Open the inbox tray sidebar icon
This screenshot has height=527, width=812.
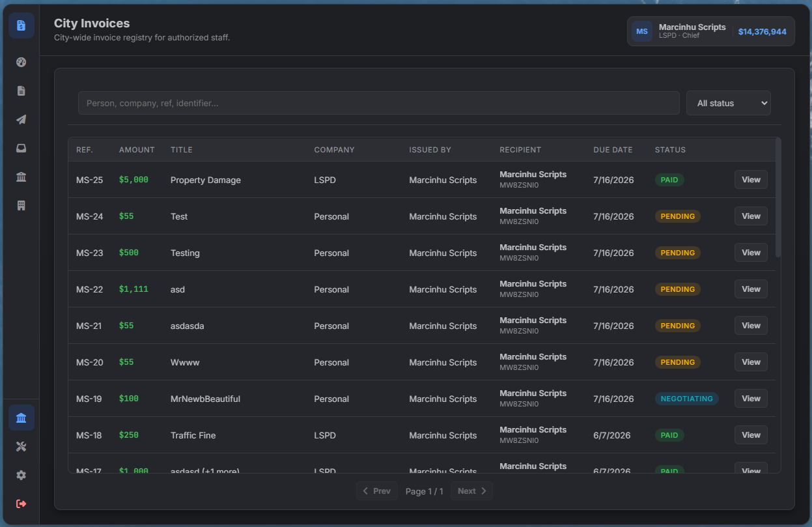tap(21, 149)
